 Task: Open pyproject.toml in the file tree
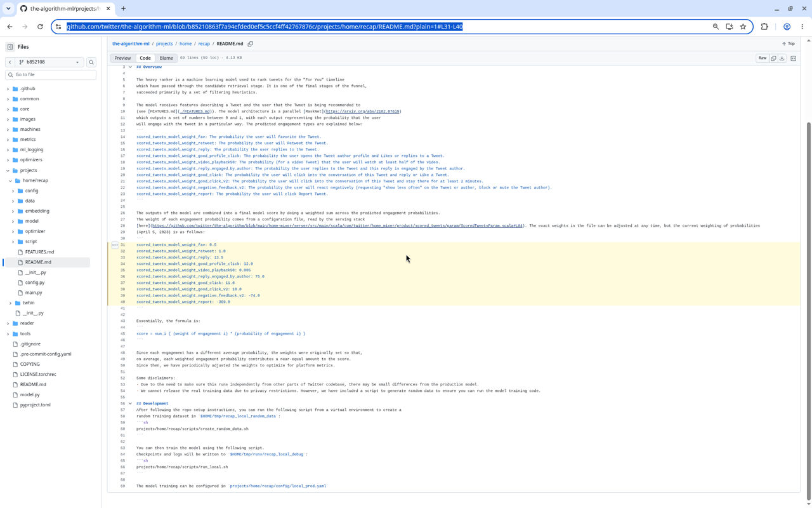35,404
